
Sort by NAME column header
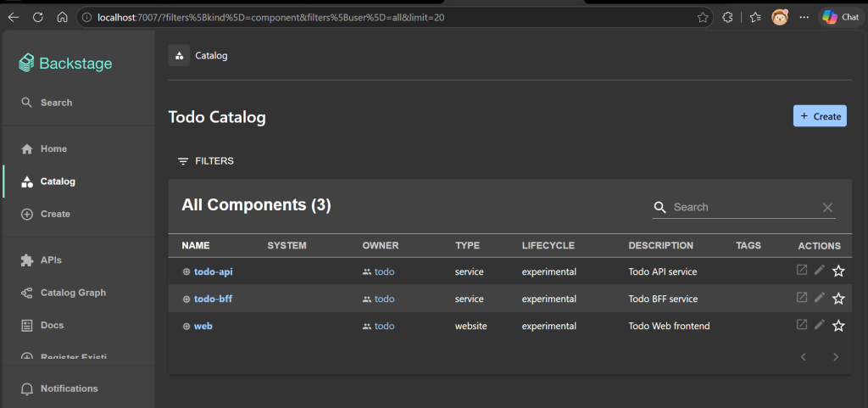(x=196, y=245)
